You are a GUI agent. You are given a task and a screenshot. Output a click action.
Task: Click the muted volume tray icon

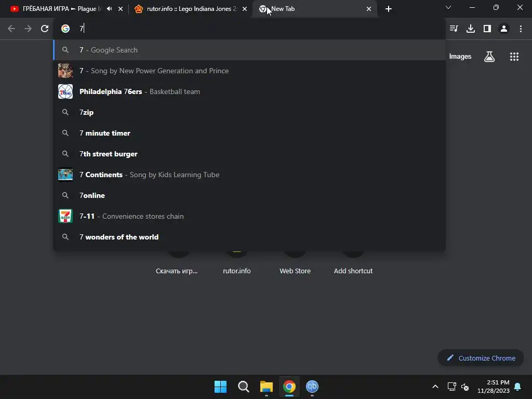pos(465,387)
